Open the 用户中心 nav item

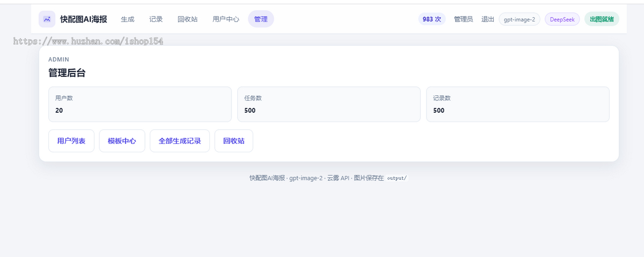click(x=226, y=19)
